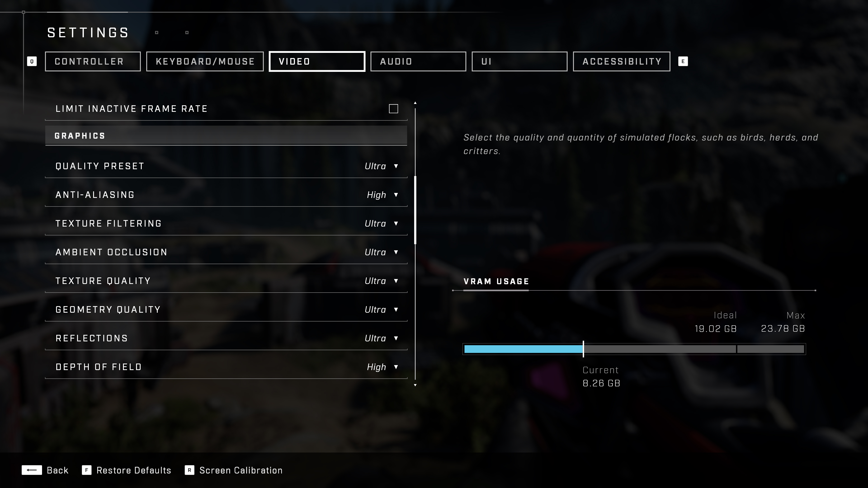Select the Accessibility settings tab
This screenshot has height=488, width=868.
pos(622,61)
